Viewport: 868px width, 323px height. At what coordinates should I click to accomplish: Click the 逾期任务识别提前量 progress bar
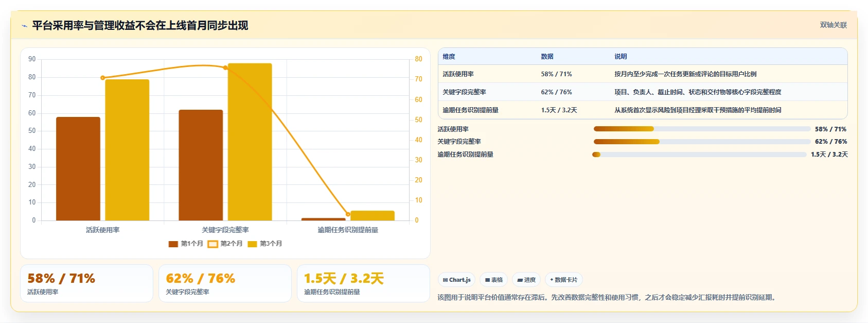pyautogui.click(x=700, y=154)
